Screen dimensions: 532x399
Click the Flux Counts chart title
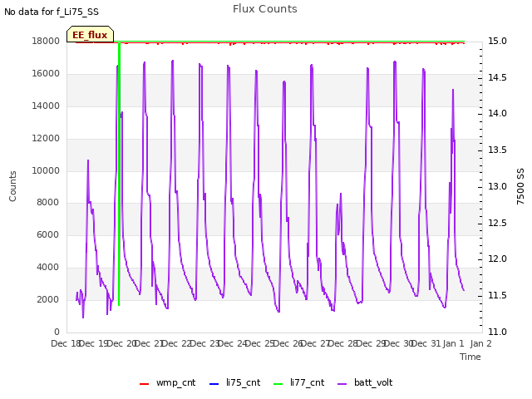click(265, 9)
